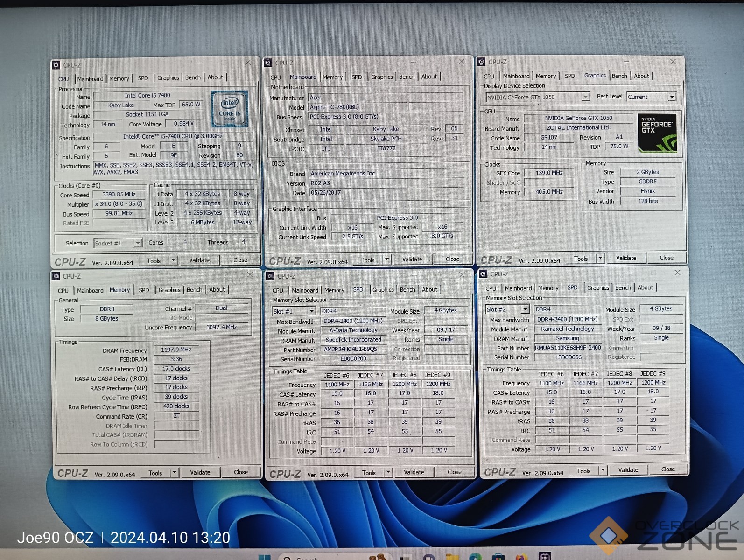Click the American Megatrends Inc. brand field
The width and height of the screenshot is (744, 560).
[386, 174]
